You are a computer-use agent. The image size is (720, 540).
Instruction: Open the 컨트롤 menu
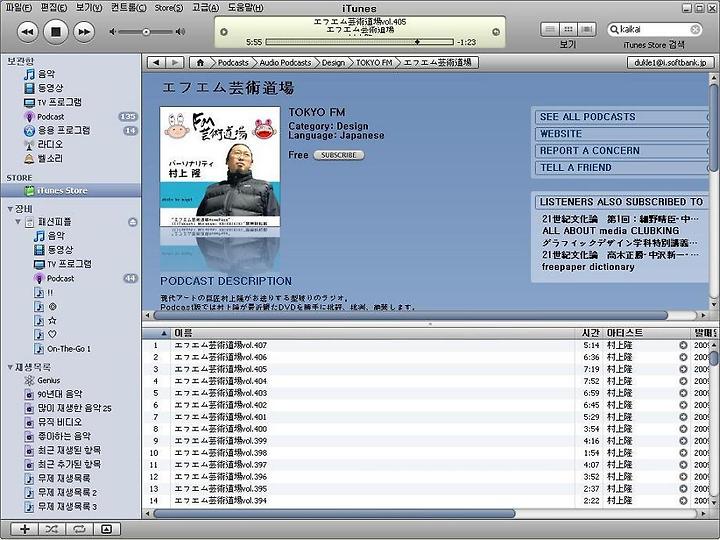[x=129, y=7]
